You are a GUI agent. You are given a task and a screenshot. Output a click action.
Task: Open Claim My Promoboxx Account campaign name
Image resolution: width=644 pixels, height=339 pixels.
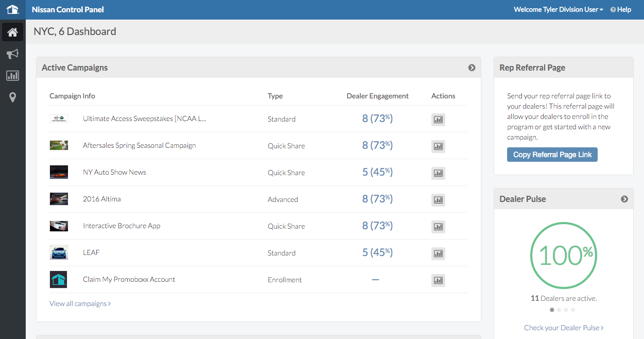[x=129, y=279]
